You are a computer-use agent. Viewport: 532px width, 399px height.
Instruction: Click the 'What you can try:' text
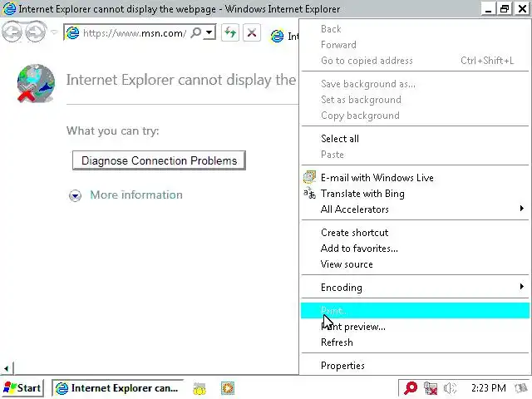click(x=113, y=131)
